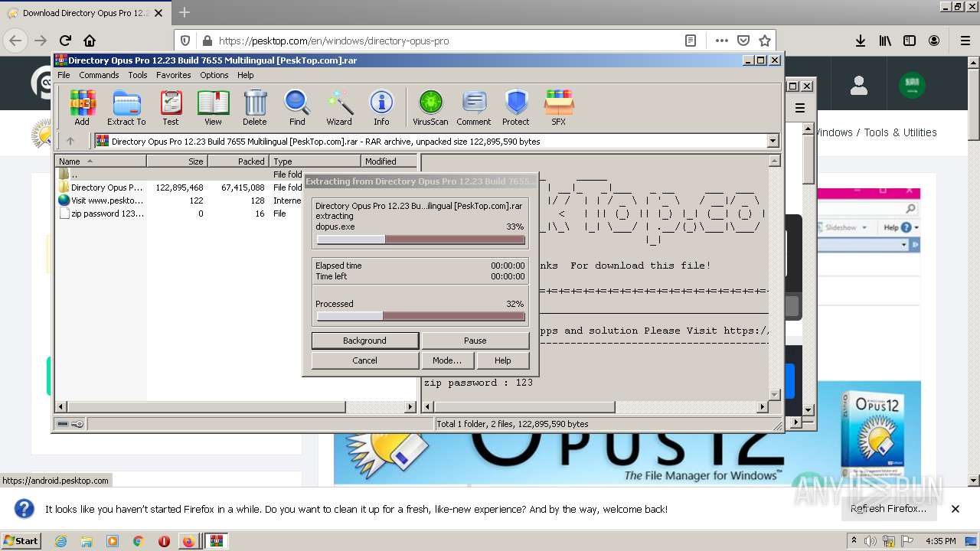This screenshot has width=980, height=551.
Task: Select the Visit www.peskto... file row
Action: [x=236, y=201]
